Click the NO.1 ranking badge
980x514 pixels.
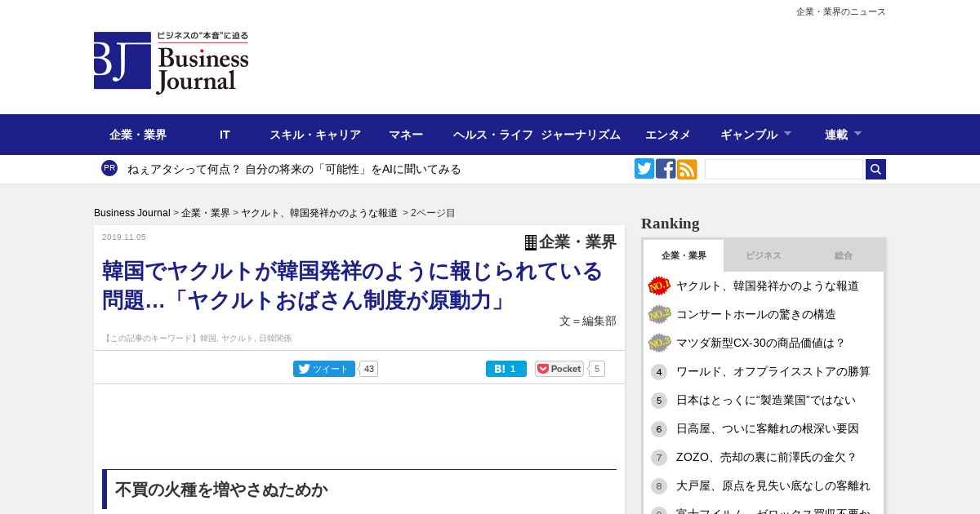[659, 286]
